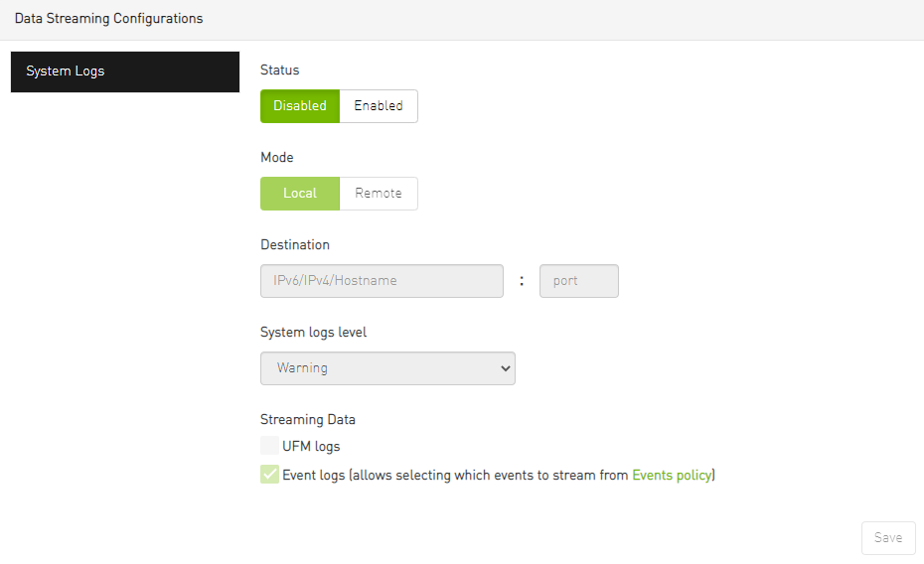Click the Data Streaming Configurations title
The width and height of the screenshot is (924, 564).
108,19
